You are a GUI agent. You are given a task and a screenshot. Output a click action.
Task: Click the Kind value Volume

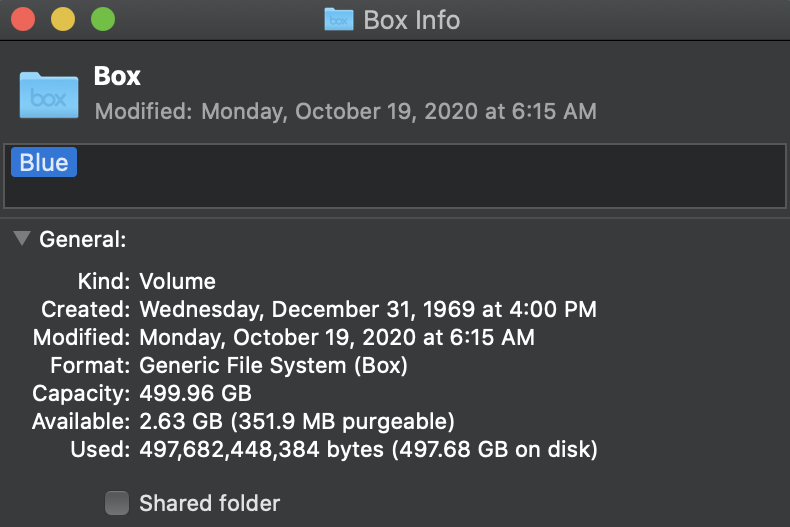coord(177,282)
